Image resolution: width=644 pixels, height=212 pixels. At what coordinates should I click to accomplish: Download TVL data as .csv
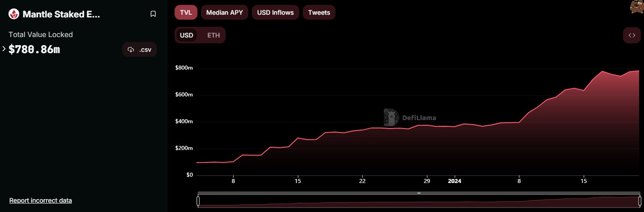click(x=139, y=50)
